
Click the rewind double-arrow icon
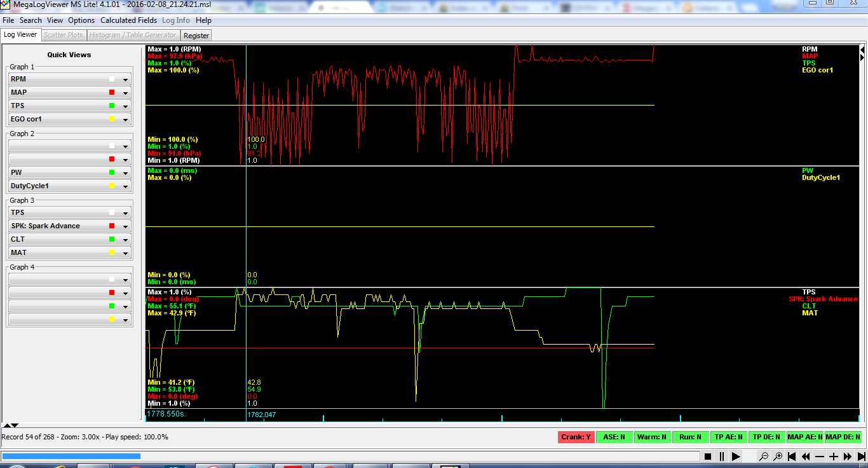click(806, 457)
